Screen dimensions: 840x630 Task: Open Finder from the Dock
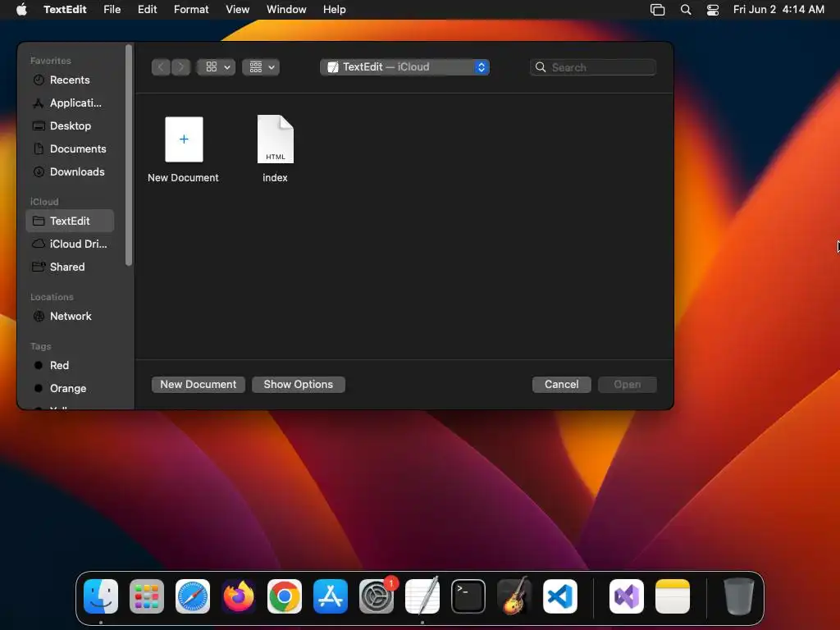tap(101, 596)
